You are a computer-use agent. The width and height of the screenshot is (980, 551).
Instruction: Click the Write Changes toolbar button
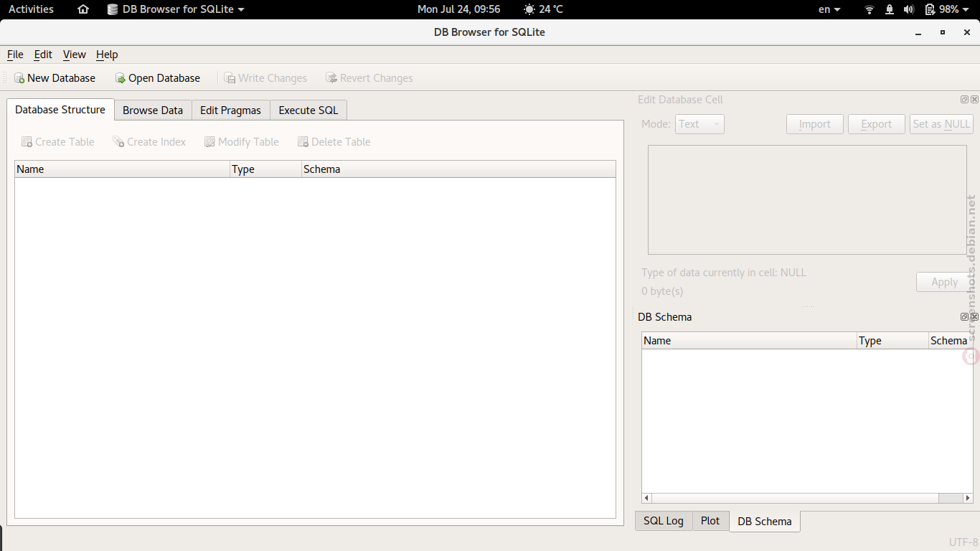pos(265,78)
